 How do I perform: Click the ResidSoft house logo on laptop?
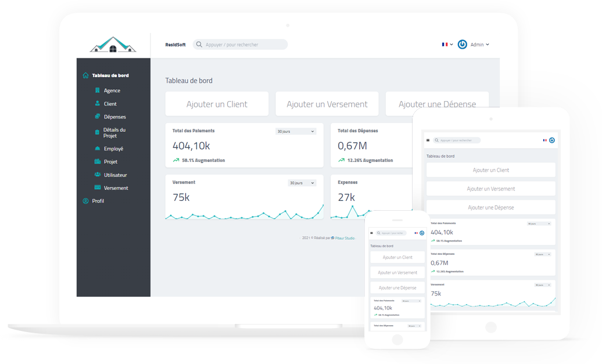[x=113, y=45]
